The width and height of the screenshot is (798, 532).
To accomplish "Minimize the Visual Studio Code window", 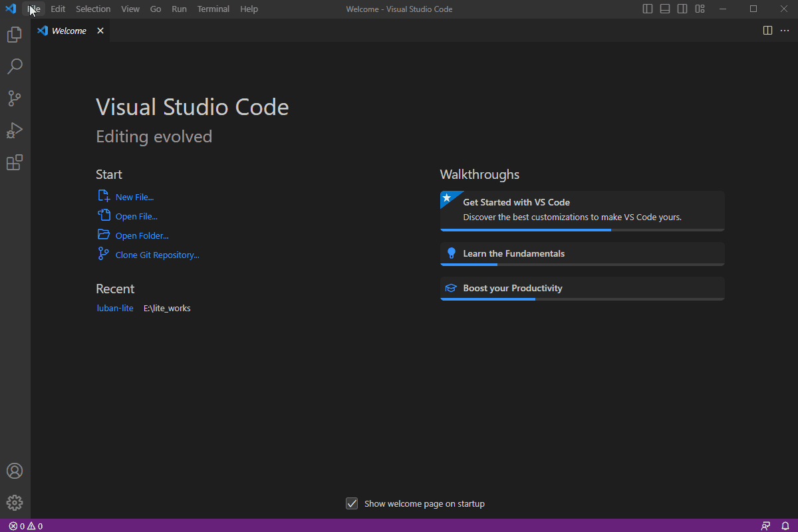I will [722, 9].
